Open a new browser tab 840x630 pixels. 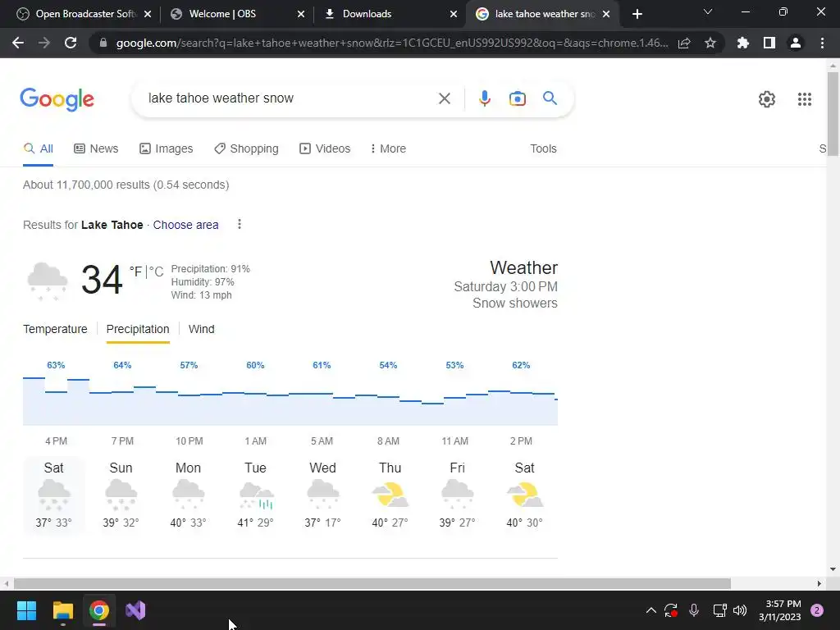pyautogui.click(x=637, y=14)
